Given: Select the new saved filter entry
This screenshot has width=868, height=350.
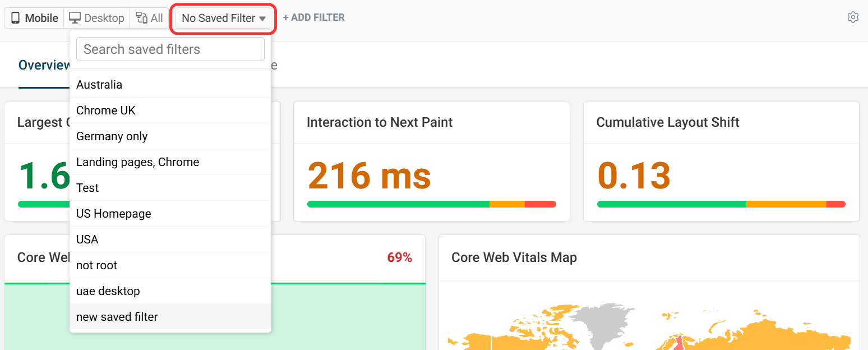Looking at the screenshot, I should [x=117, y=317].
